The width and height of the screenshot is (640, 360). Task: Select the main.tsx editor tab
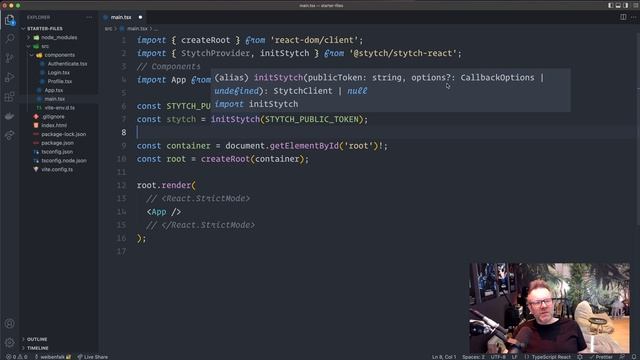(x=121, y=17)
